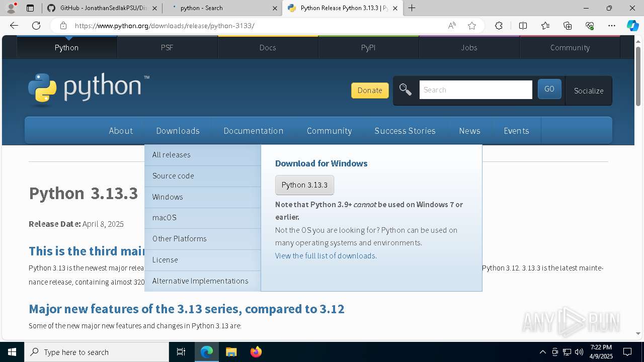Activate the read aloud icon in address bar
644x362 pixels.
point(452,26)
